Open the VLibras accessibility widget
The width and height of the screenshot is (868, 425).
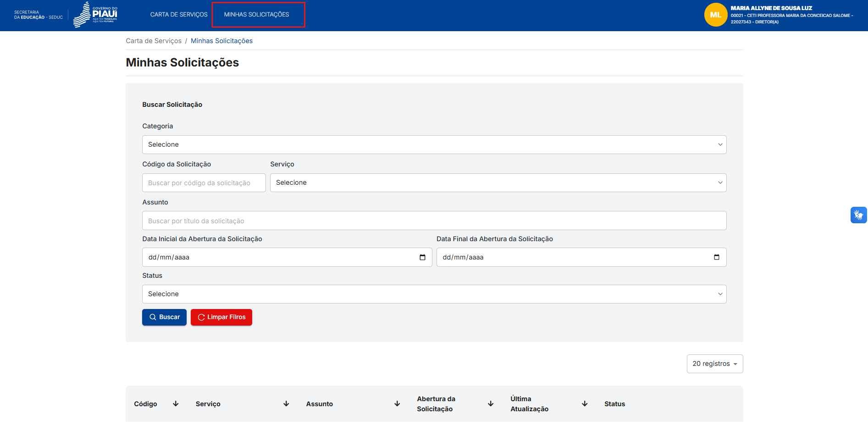point(858,215)
